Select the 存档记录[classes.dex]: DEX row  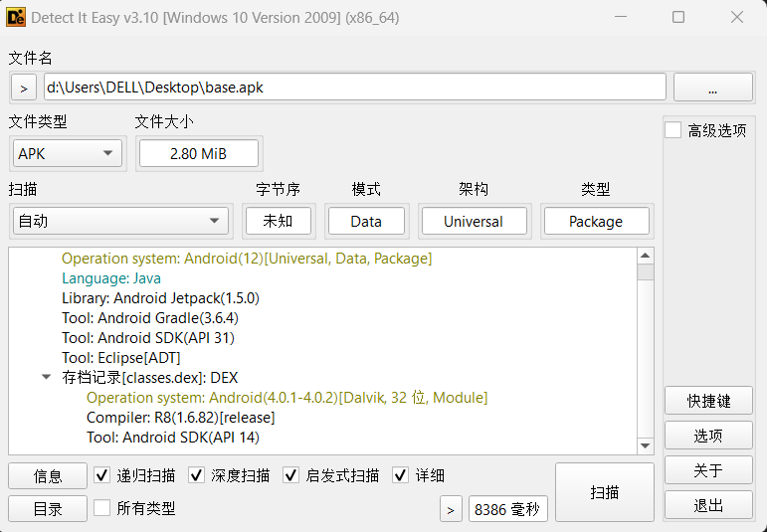coord(150,378)
